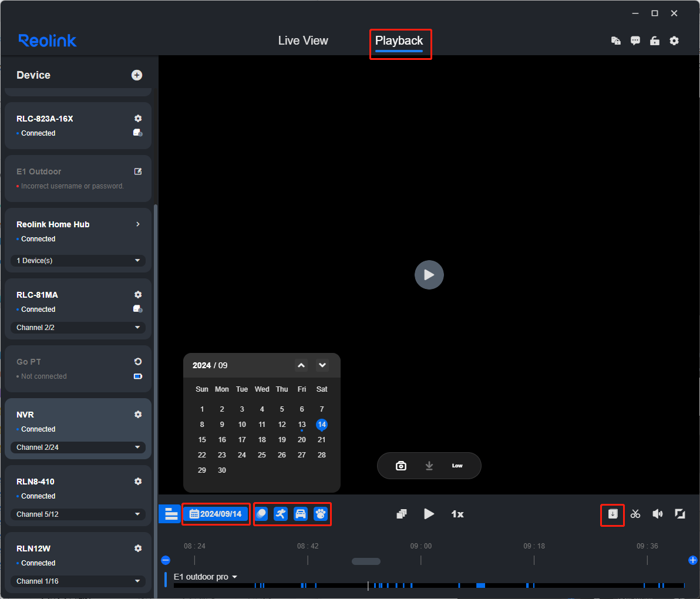Go to next month in calendar
Viewport: 700px width, 599px height.
[322, 365]
